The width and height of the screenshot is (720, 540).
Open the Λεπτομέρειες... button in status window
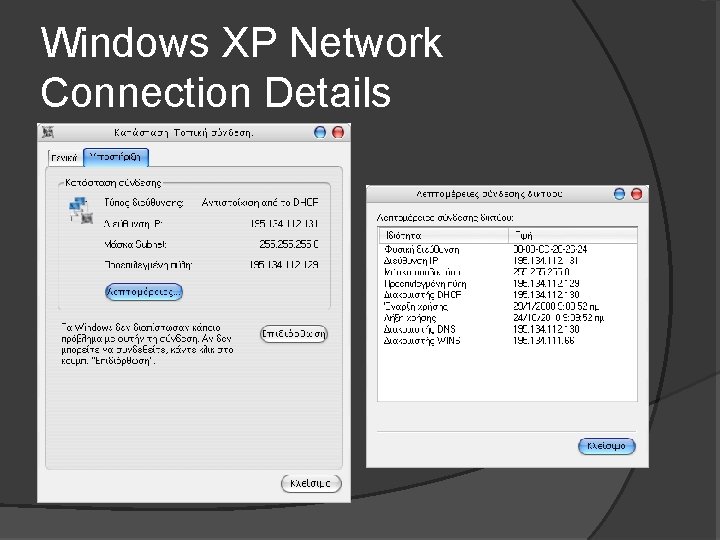point(144,292)
